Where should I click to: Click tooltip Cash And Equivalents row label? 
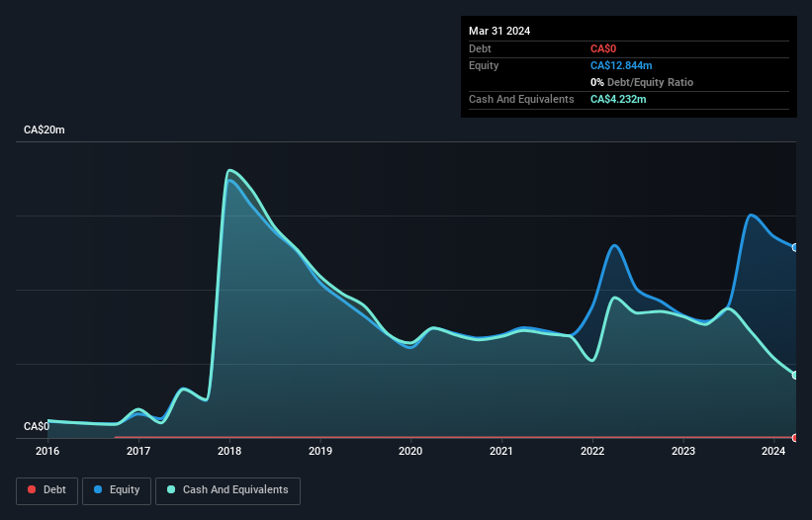point(521,99)
